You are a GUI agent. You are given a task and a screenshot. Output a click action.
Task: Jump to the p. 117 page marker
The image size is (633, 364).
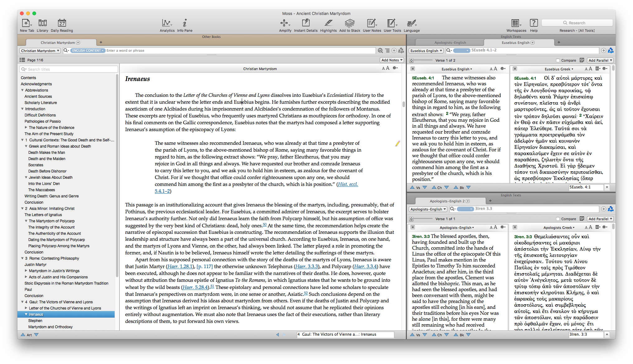pos(204,267)
